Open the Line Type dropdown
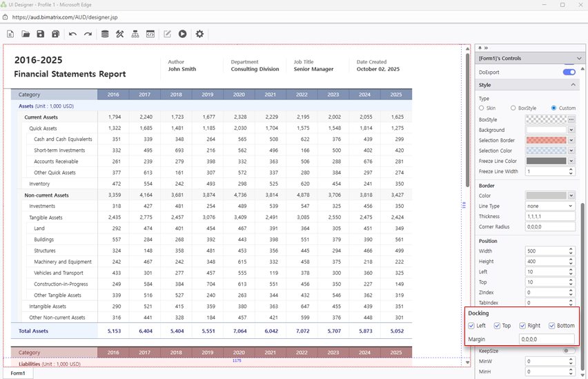 click(x=550, y=206)
